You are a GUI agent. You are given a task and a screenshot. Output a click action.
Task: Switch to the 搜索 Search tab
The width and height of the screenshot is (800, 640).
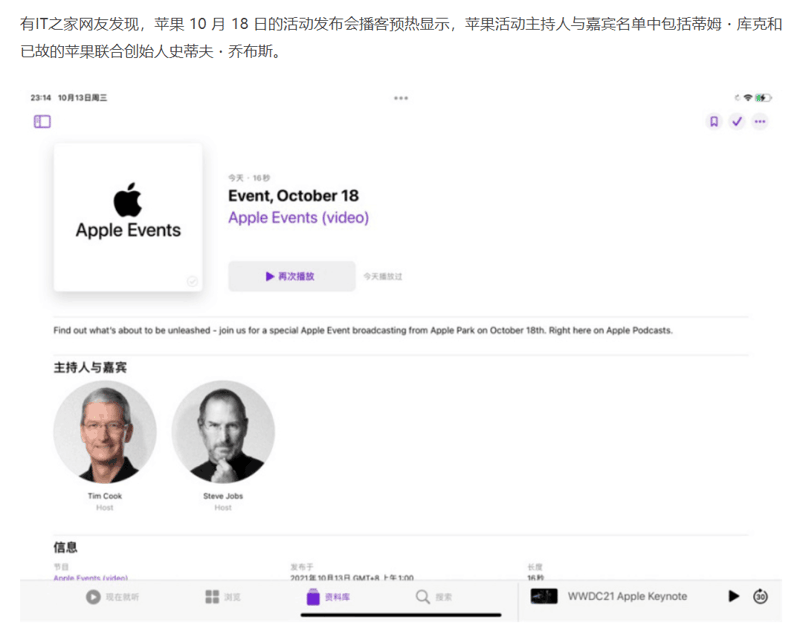433,597
